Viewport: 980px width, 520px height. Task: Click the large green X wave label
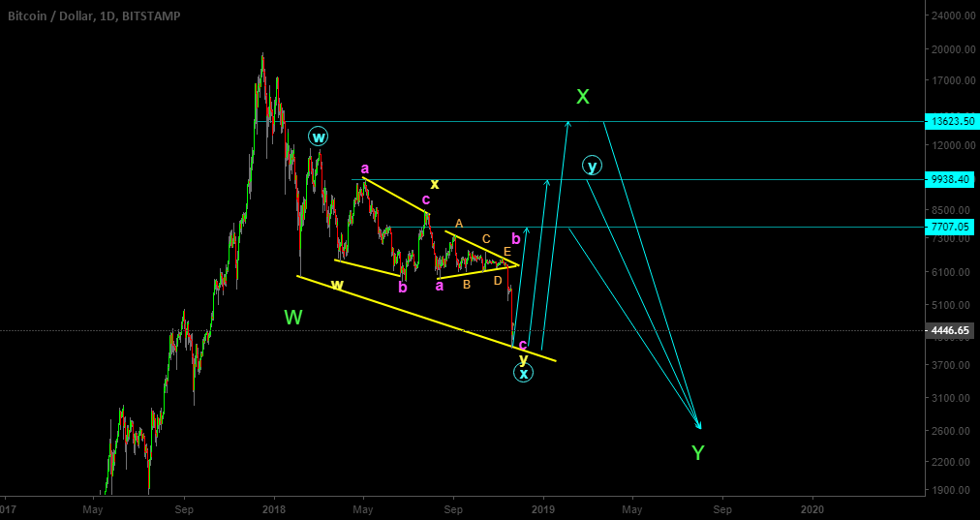pyautogui.click(x=583, y=97)
